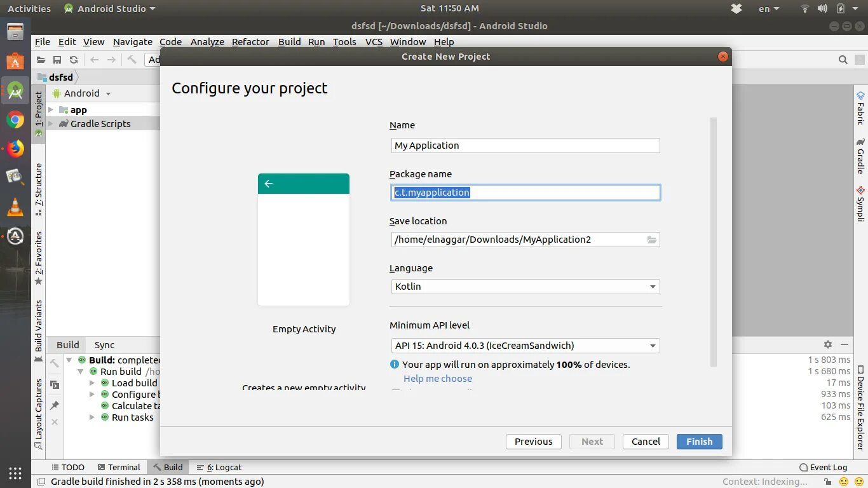868x488 pixels.
Task: Click the Cancel button
Action: tap(646, 442)
